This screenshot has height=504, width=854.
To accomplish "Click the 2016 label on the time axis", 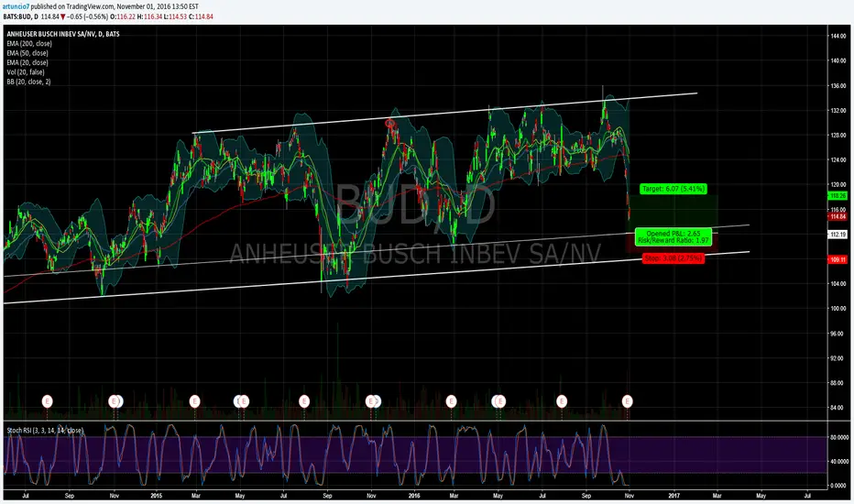I will (x=414, y=496).
